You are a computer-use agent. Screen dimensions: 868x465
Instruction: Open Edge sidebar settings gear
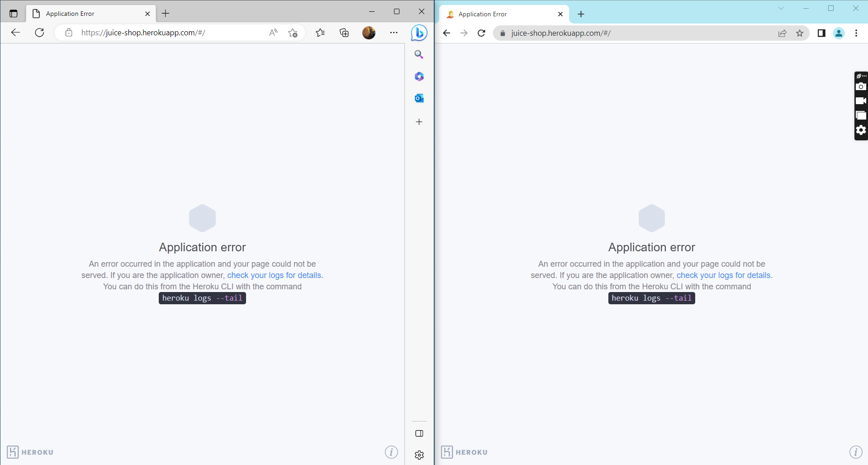tap(419, 455)
